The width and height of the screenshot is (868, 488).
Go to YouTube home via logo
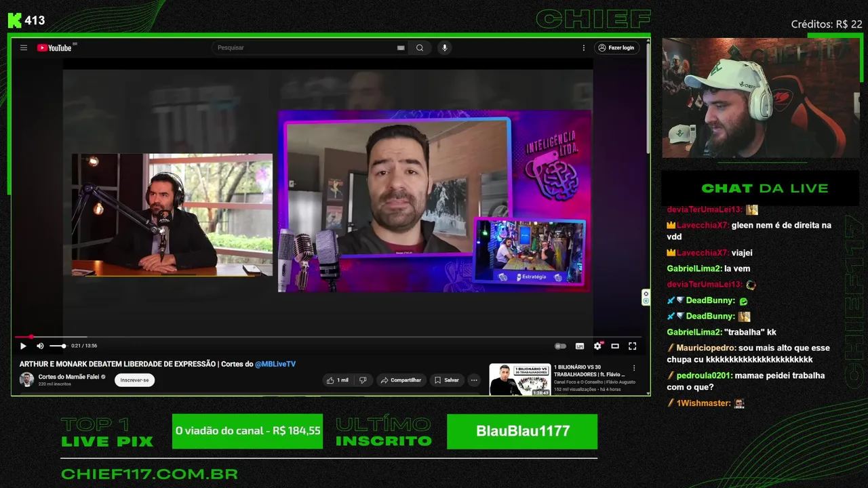click(x=54, y=47)
